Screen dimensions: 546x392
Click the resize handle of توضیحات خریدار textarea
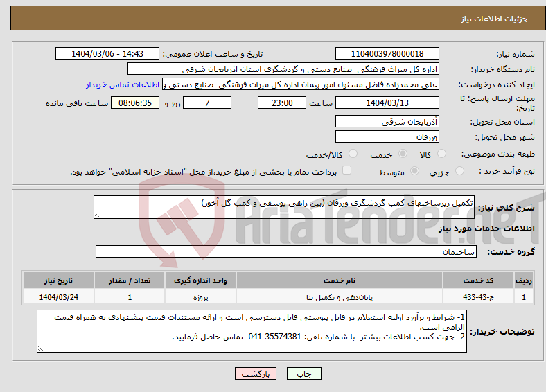click(40, 349)
